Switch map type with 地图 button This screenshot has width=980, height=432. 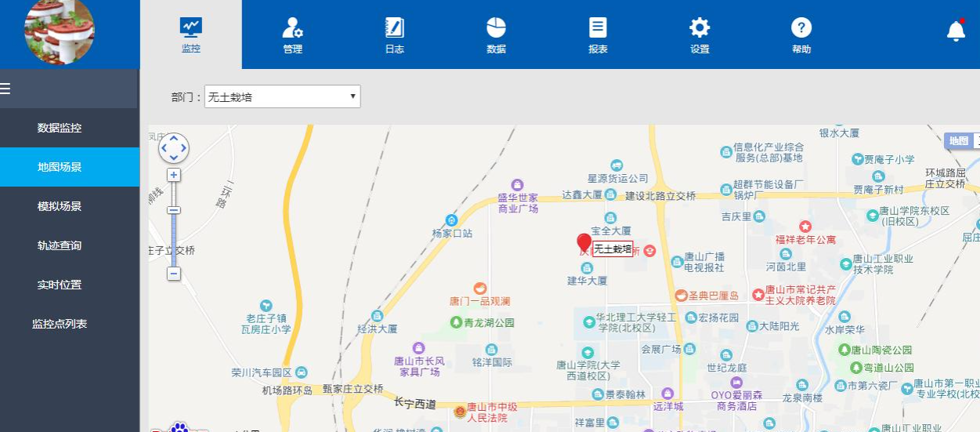click(958, 141)
